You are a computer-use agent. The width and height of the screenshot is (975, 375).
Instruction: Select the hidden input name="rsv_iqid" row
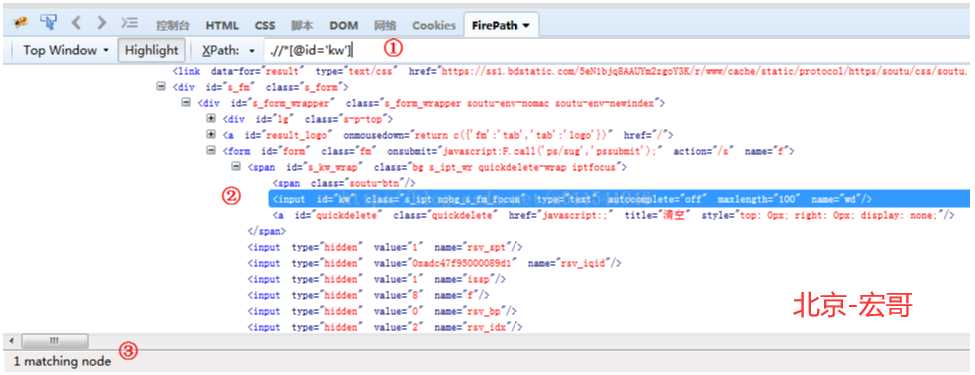tap(435, 264)
